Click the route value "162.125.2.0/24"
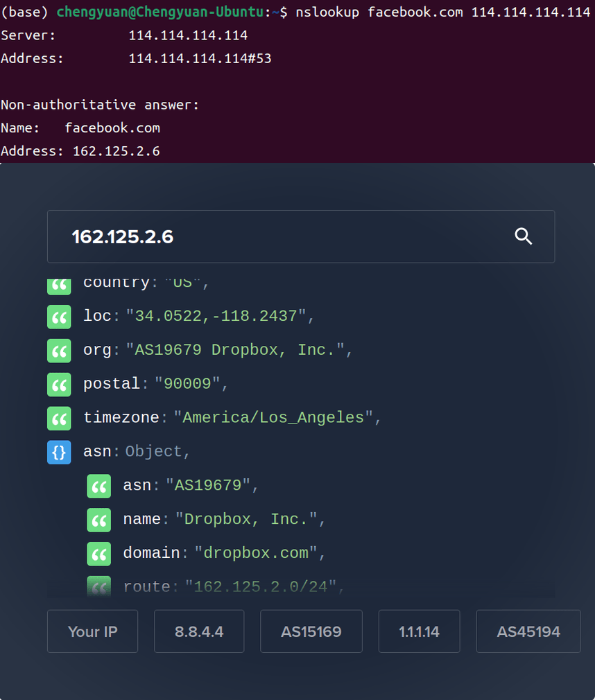Image resolution: width=595 pixels, height=700 pixels. pyautogui.click(x=261, y=586)
